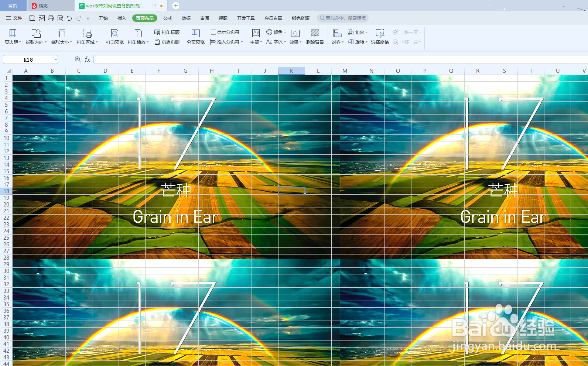The width and height of the screenshot is (588, 366).
Task: Open the 纸张大小 (paper size) tool
Action: [62, 37]
